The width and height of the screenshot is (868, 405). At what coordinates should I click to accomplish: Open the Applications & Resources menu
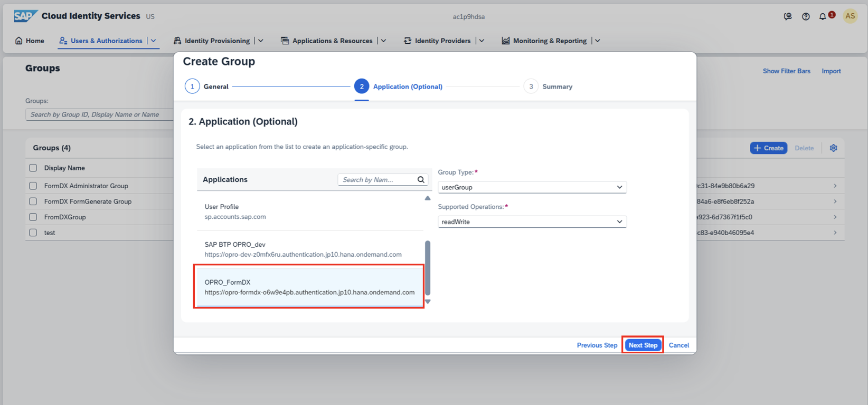pyautogui.click(x=332, y=41)
